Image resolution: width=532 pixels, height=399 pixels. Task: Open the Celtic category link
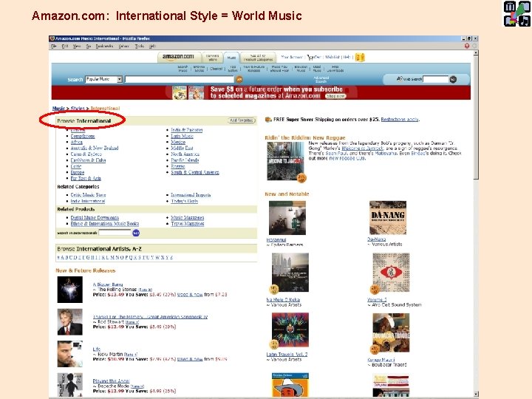76,166
